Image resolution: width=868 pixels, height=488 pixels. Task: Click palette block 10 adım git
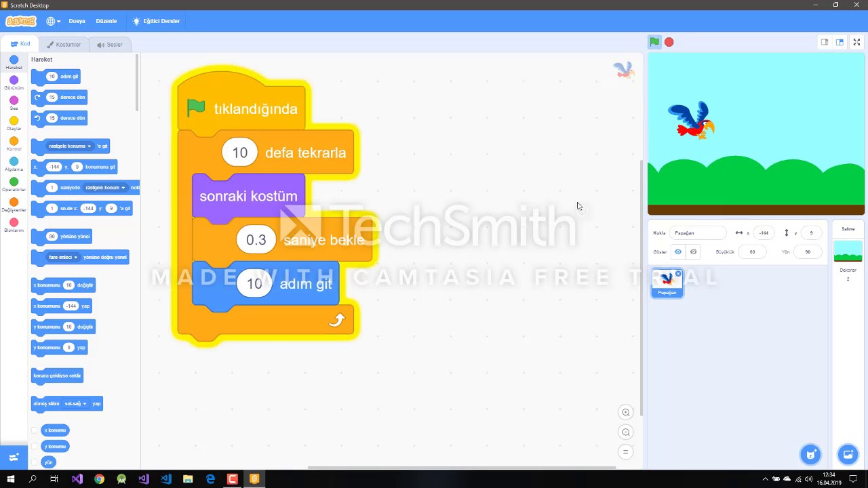(x=56, y=77)
